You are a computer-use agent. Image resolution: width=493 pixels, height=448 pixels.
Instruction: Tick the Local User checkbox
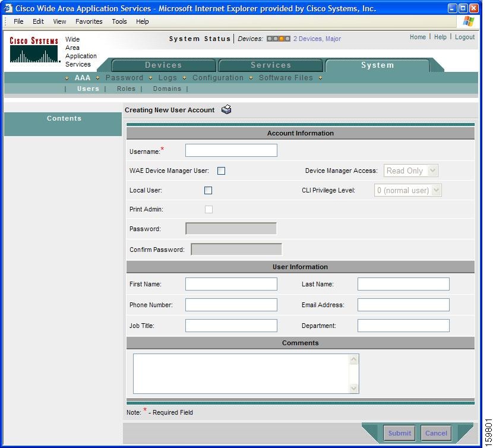(x=208, y=190)
